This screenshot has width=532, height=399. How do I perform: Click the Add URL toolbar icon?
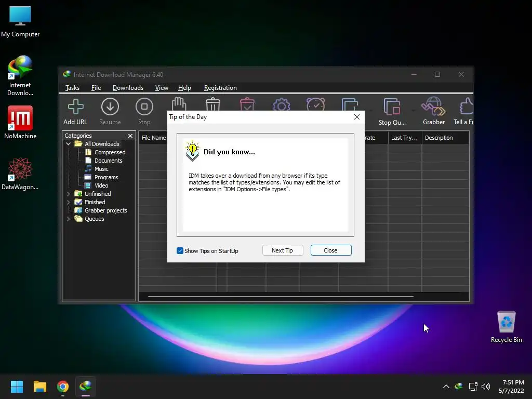tap(75, 111)
